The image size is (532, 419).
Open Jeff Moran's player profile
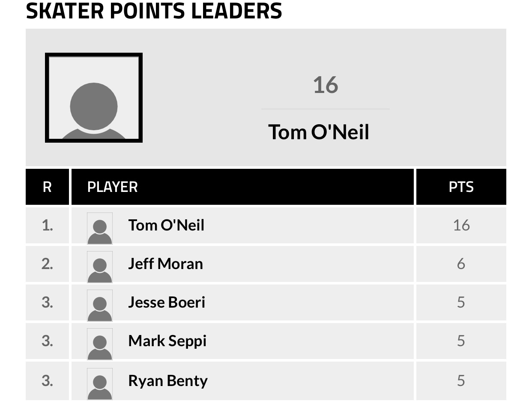coord(165,264)
